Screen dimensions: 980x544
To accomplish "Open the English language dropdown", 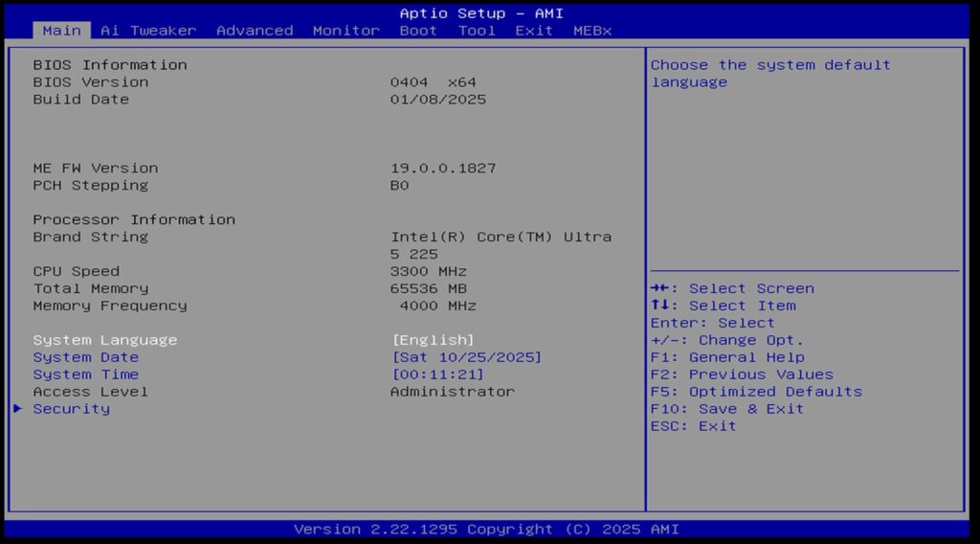I will [x=433, y=340].
